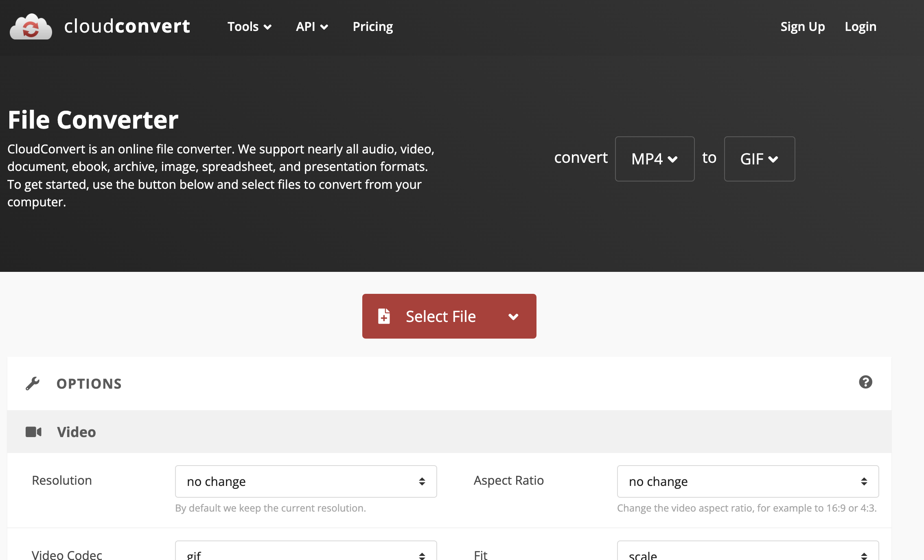924x560 pixels.
Task: Click the Video section header
Action: tap(77, 432)
